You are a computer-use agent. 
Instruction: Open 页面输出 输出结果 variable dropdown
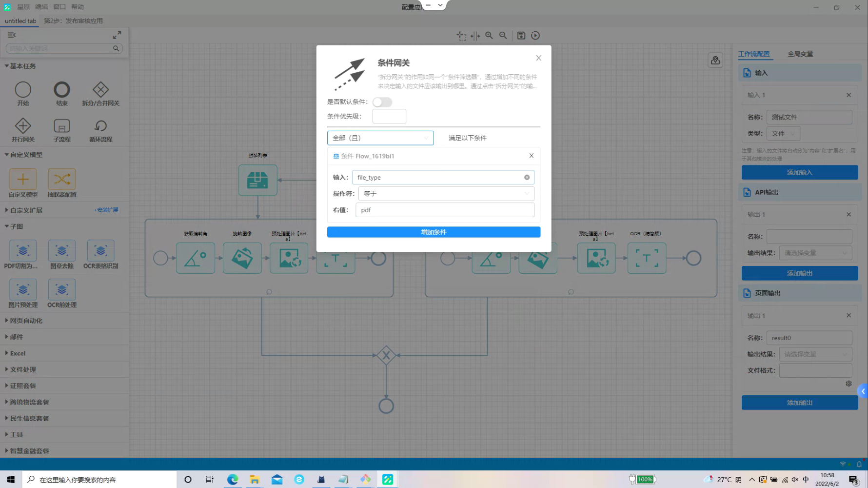pos(815,354)
